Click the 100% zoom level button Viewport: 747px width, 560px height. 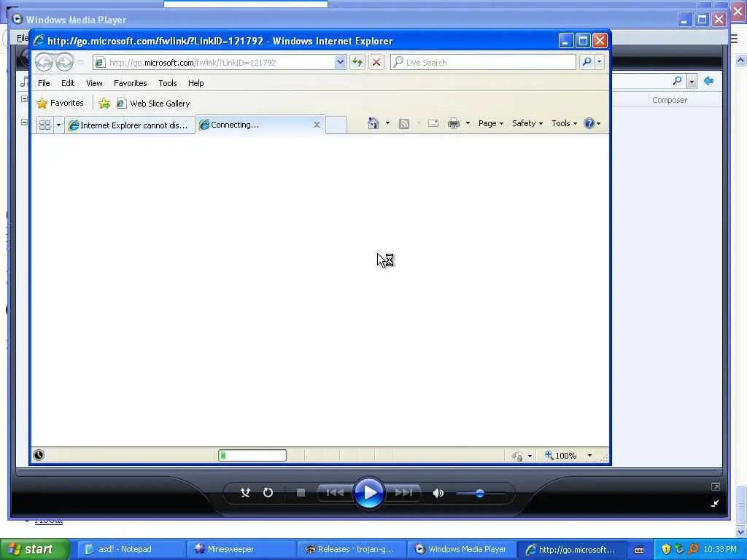point(561,456)
